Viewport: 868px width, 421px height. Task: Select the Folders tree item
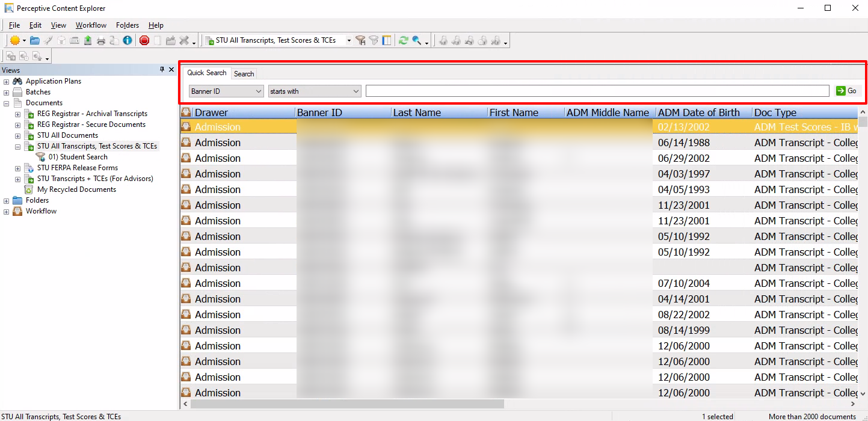pos(37,200)
